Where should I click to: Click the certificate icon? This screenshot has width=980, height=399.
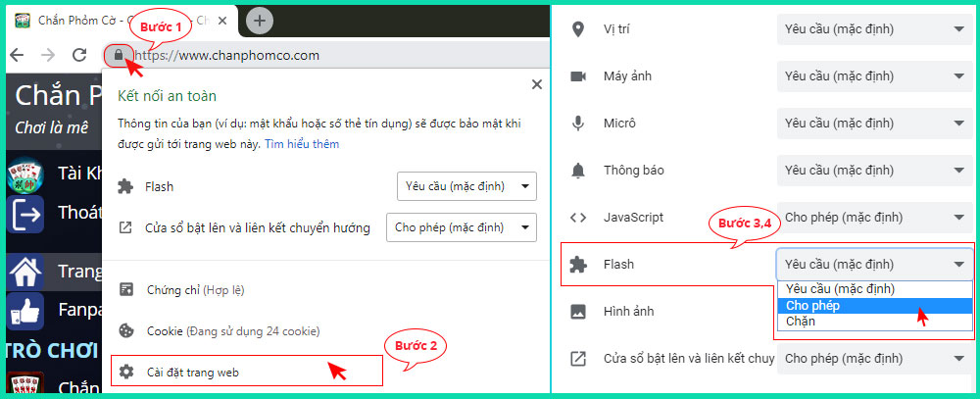126,289
